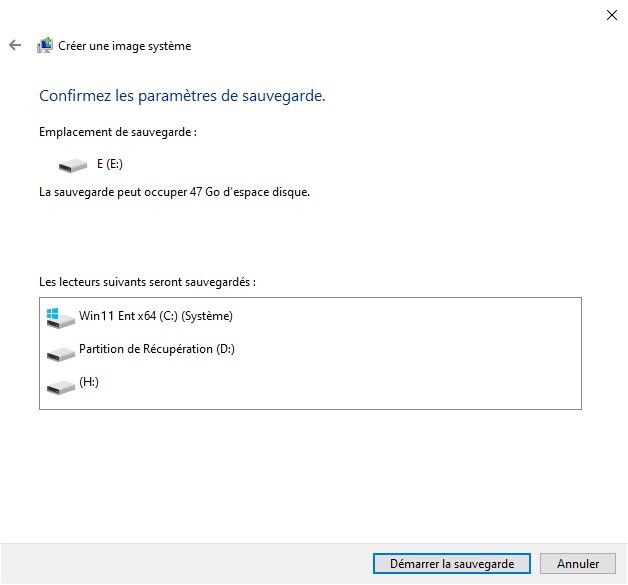Click the H drive icon

click(x=60, y=386)
